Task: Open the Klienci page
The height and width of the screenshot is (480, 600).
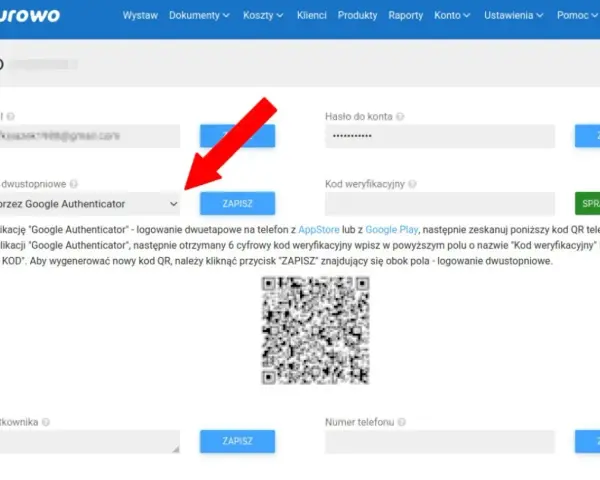Action: coord(312,15)
